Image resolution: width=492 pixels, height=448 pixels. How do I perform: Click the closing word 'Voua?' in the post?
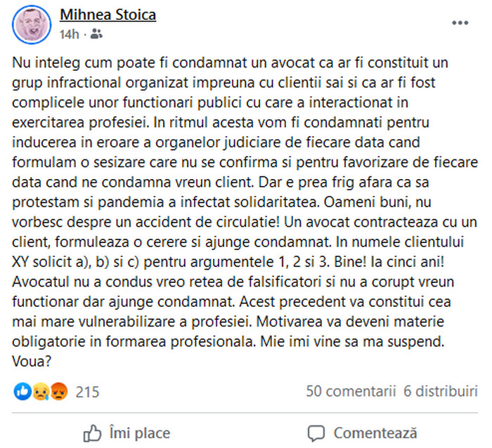(32, 362)
